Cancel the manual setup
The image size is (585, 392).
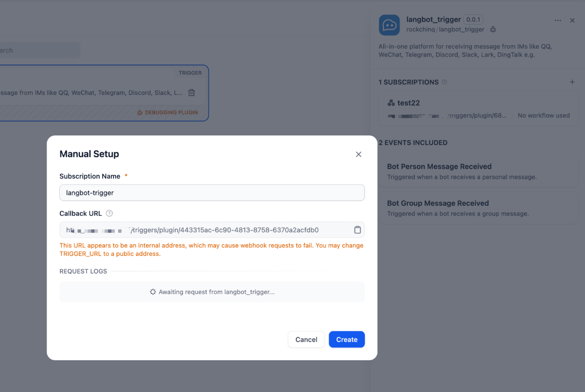pyautogui.click(x=306, y=339)
